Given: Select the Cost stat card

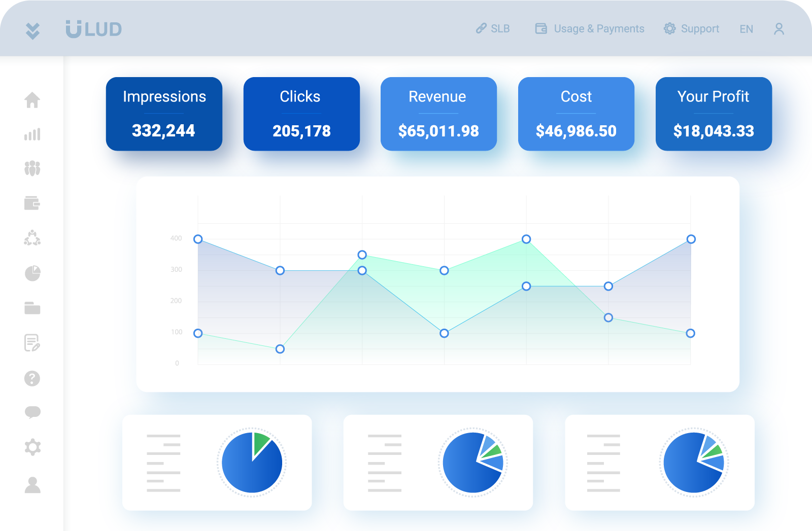Looking at the screenshot, I should tap(576, 114).
